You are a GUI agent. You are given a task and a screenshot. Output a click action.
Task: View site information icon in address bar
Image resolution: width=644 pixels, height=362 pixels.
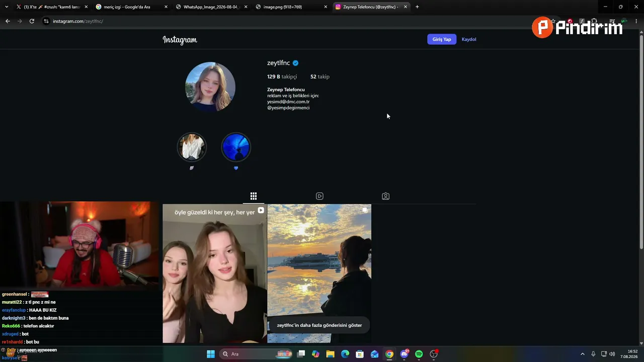point(46,21)
